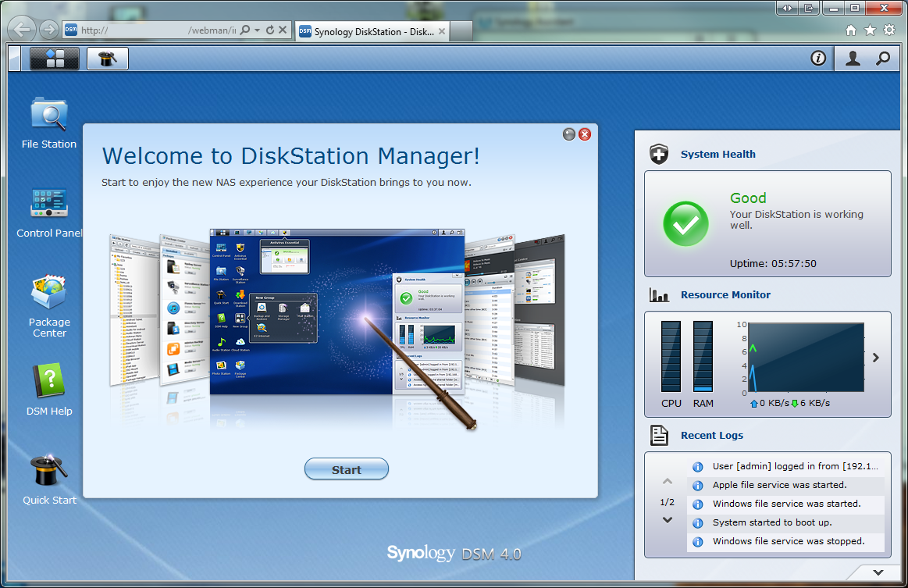The width and height of the screenshot is (908, 588).
Task: Open the browser Favorites star
Action: pos(870,30)
